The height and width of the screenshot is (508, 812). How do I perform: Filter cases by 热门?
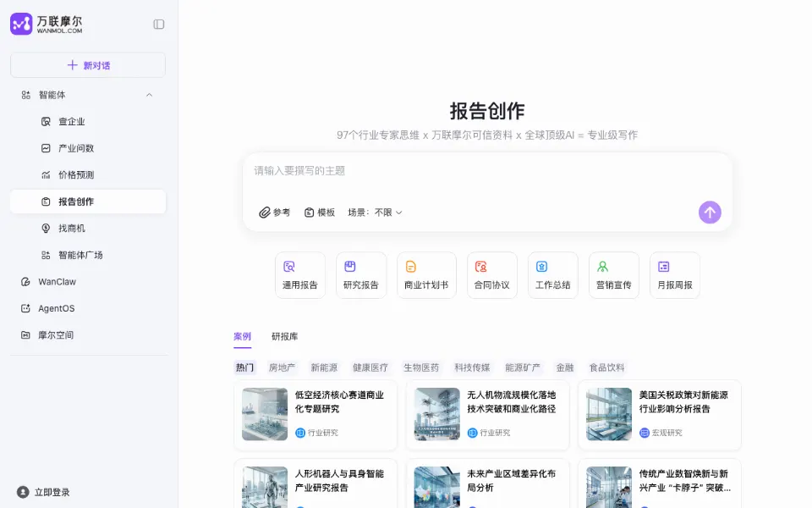pos(245,367)
